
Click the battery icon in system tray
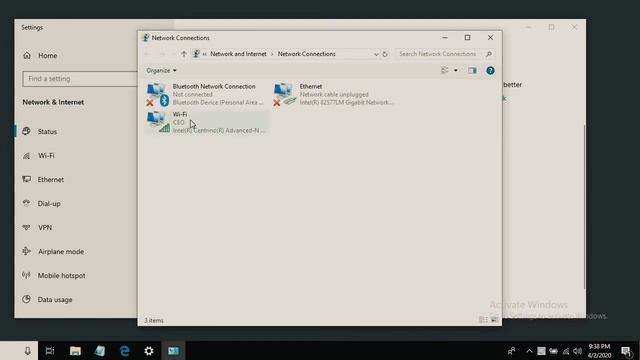click(553, 351)
